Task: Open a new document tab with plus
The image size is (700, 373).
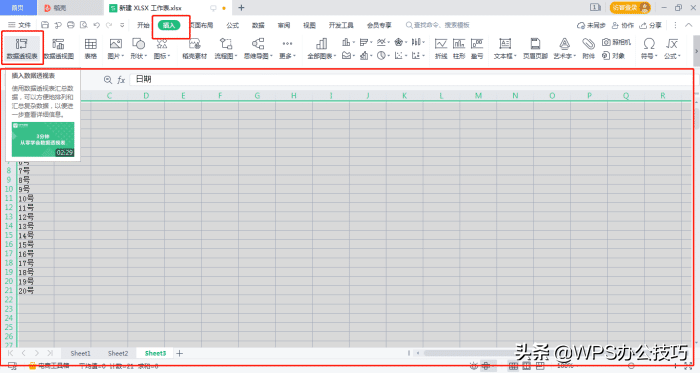Action: (x=241, y=8)
